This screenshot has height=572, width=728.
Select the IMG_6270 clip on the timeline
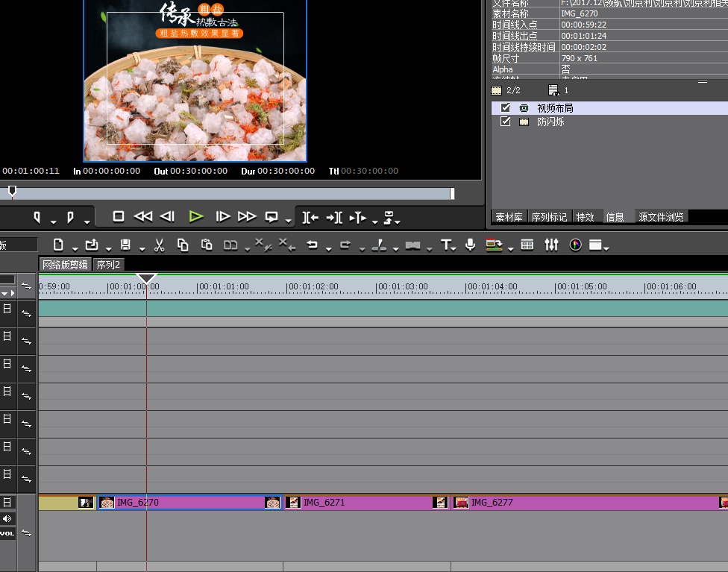point(190,503)
